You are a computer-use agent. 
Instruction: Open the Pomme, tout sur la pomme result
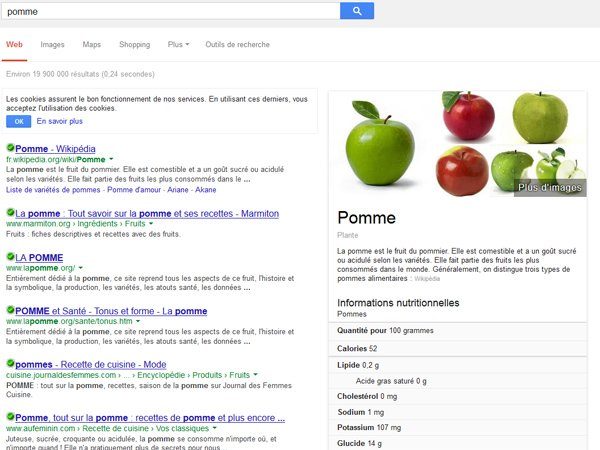[150, 418]
